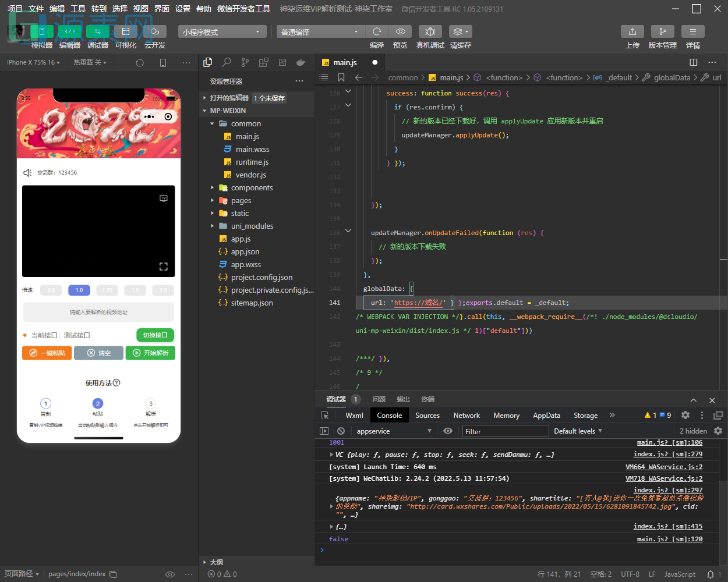Open app.json in the file tree
Image resolution: width=728 pixels, height=582 pixels.
(x=245, y=252)
